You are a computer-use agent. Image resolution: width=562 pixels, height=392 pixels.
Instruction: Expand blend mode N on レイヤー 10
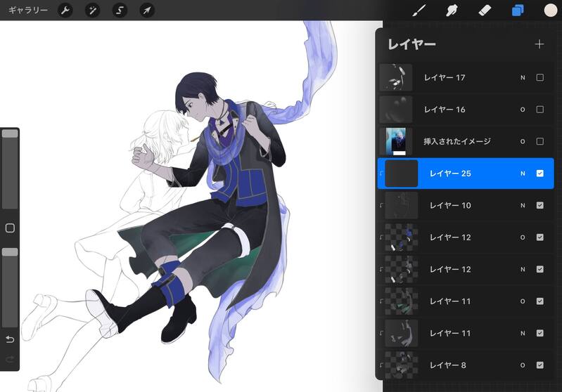523,206
